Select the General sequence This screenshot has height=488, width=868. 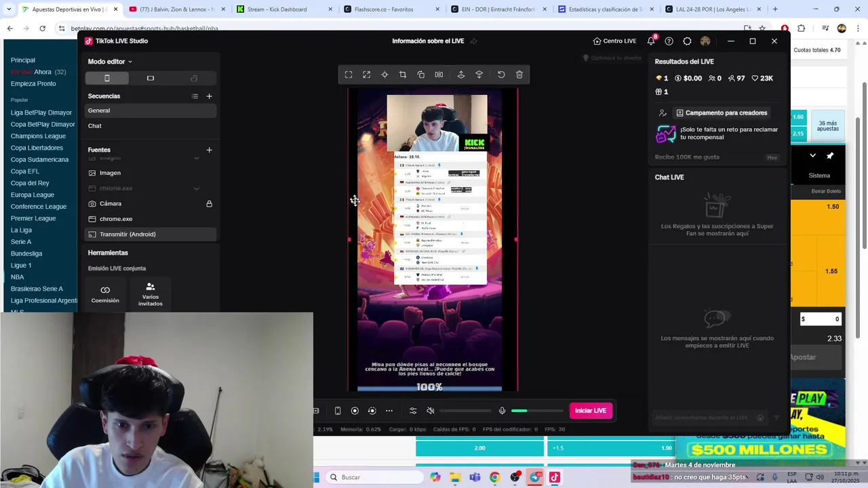pos(151,110)
